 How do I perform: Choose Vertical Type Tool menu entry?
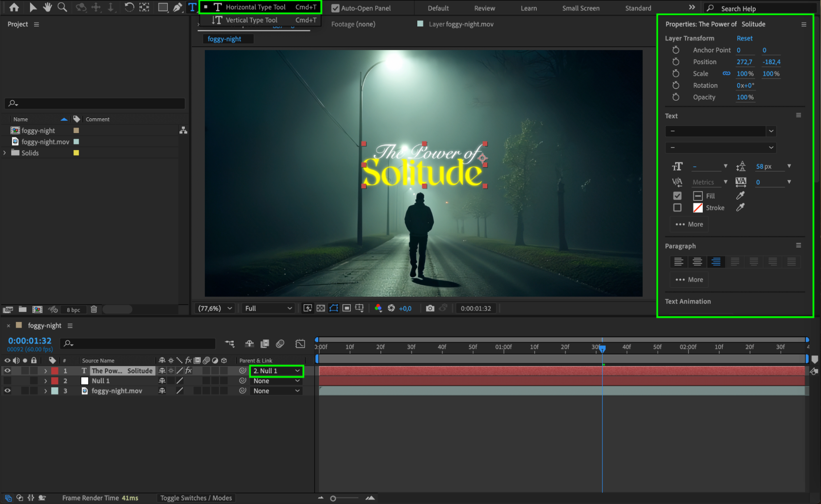click(x=251, y=20)
